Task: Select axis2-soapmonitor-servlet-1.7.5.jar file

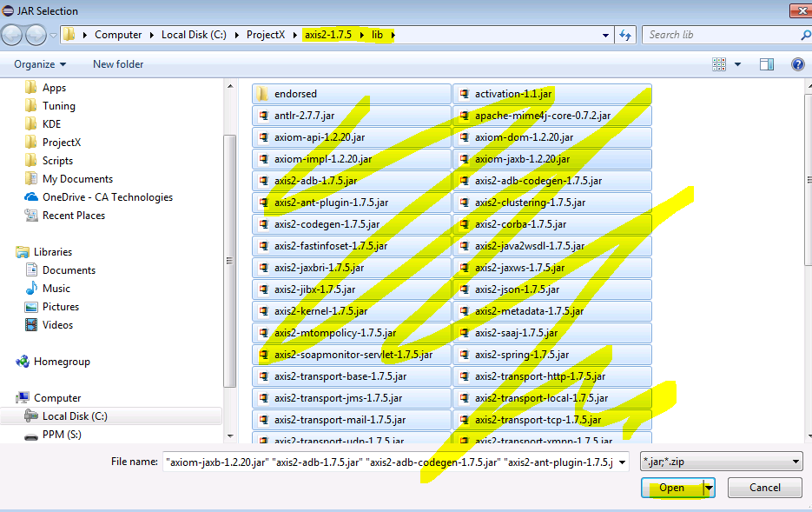Action: click(352, 355)
